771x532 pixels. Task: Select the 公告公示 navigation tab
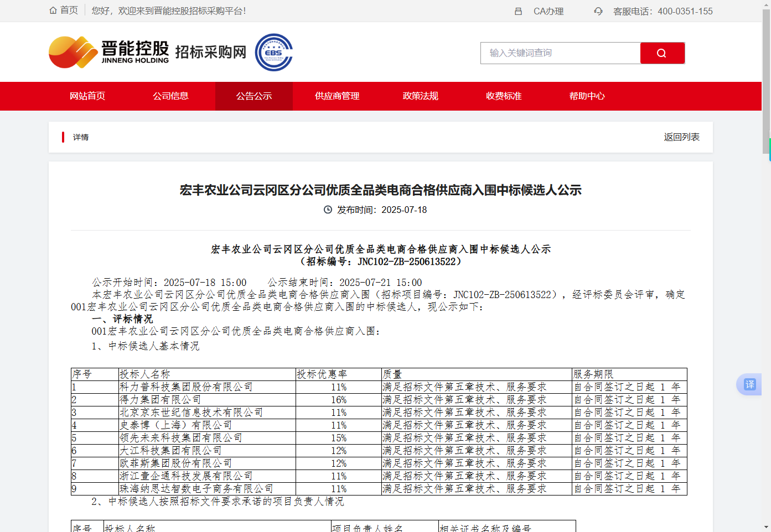(254, 96)
